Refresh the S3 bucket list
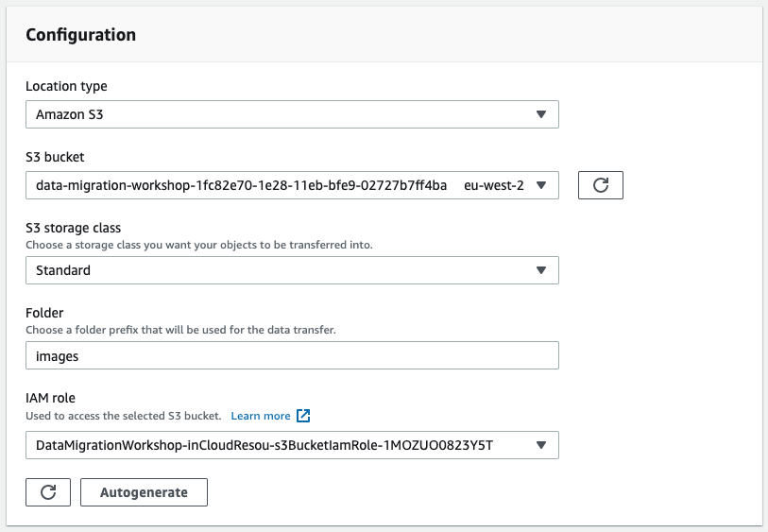The width and height of the screenshot is (768, 532). click(601, 185)
